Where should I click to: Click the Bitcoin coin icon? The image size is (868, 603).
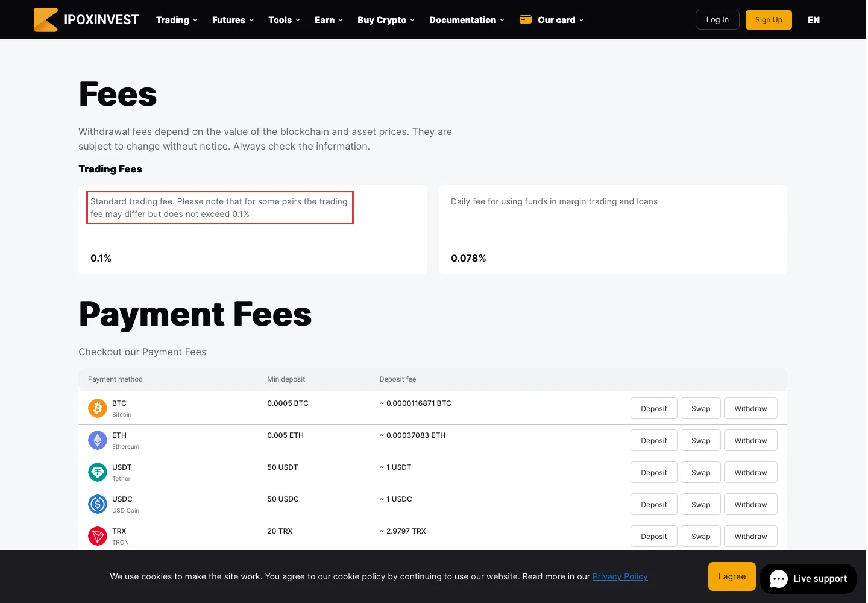[98, 408]
